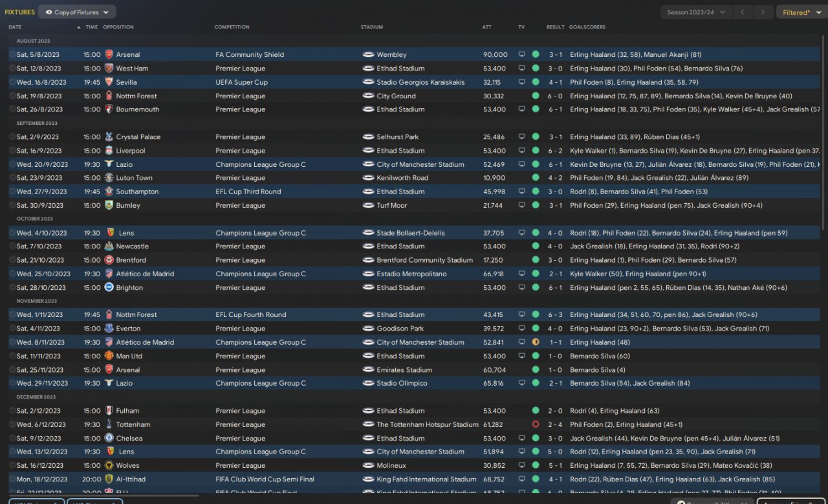Sort fixtures by the Stadium column header

372,27
